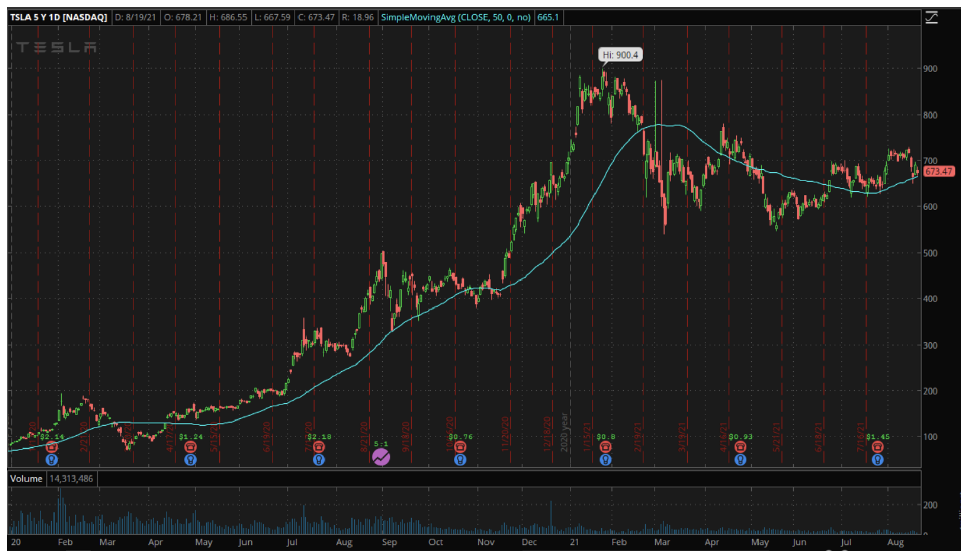Click the Dec label on time axis

(x=529, y=542)
